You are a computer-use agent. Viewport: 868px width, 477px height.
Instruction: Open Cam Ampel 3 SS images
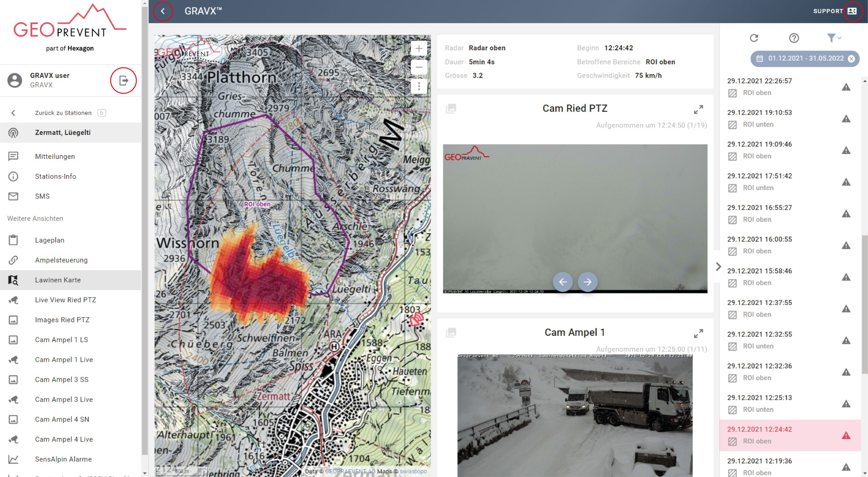tap(71, 380)
